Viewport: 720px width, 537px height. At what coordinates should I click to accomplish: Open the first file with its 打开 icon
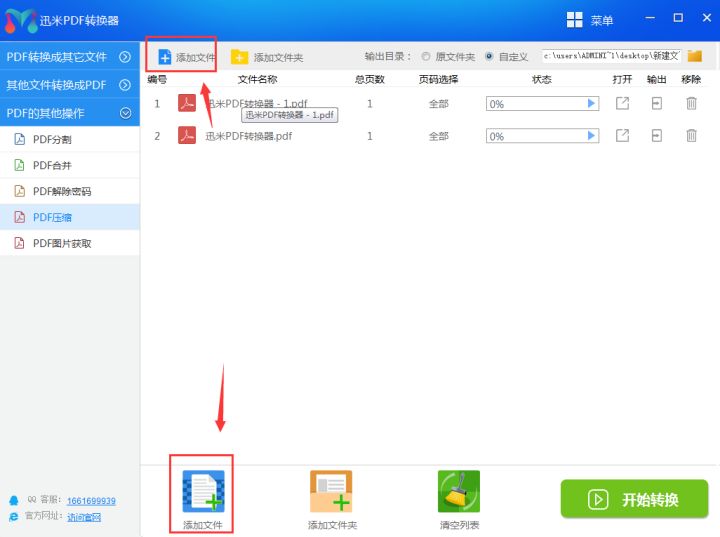coord(622,104)
